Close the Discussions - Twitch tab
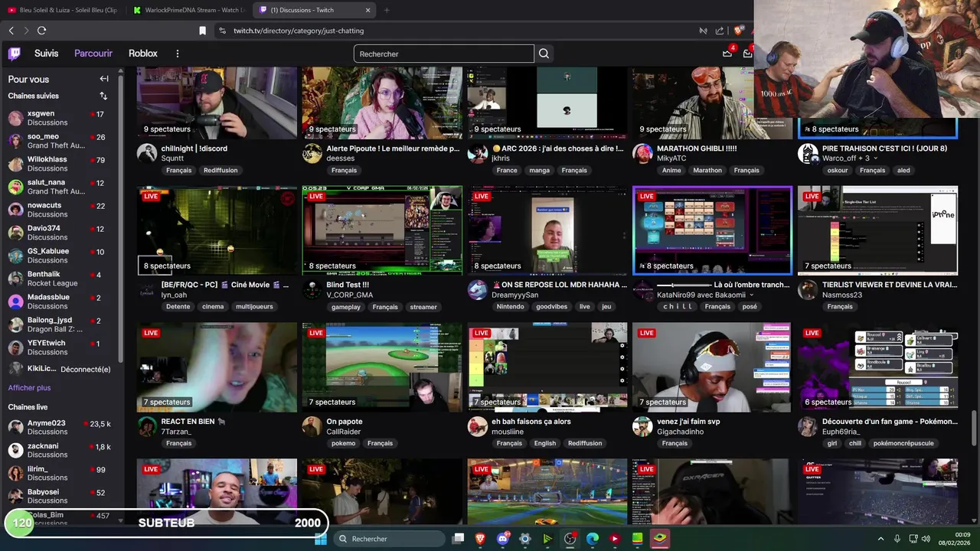980x551 pixels. click(367, 10)
